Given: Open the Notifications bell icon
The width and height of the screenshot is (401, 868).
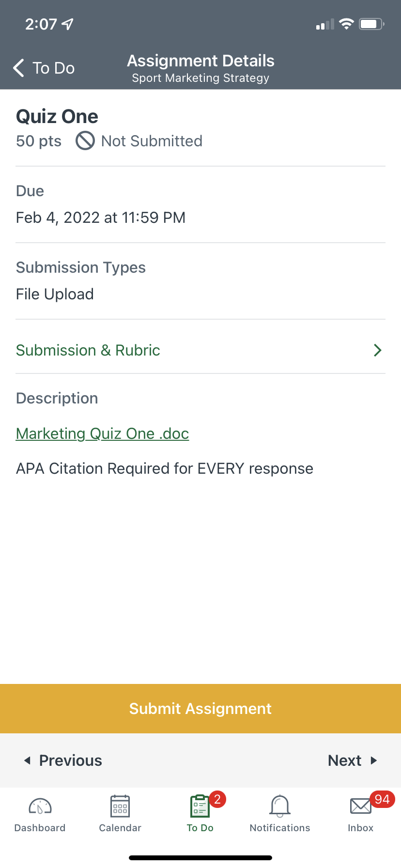Looking at the screenshot, I should (280, 806).
